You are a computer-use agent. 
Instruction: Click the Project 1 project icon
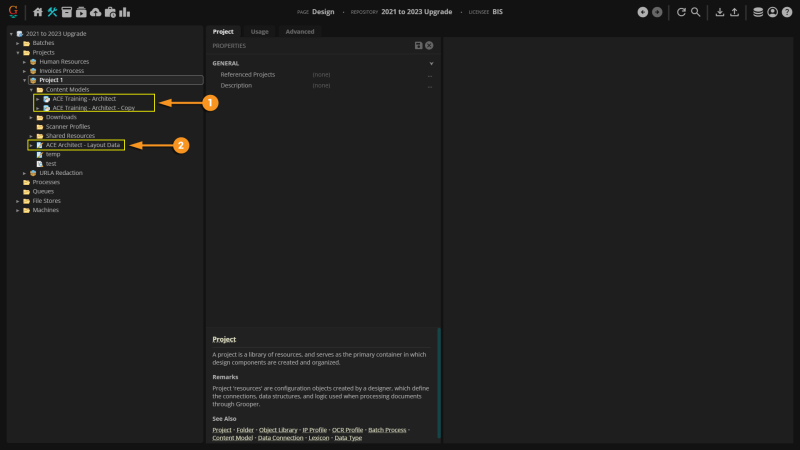[33, 80]
